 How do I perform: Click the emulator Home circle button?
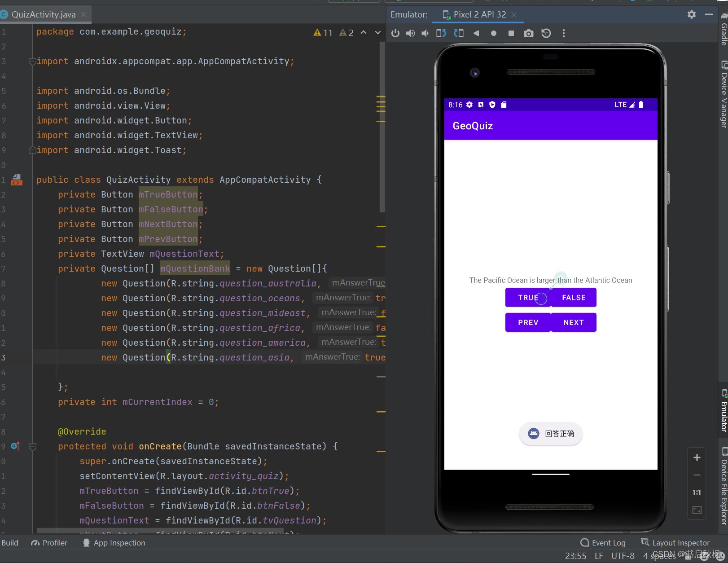(493, 33)
